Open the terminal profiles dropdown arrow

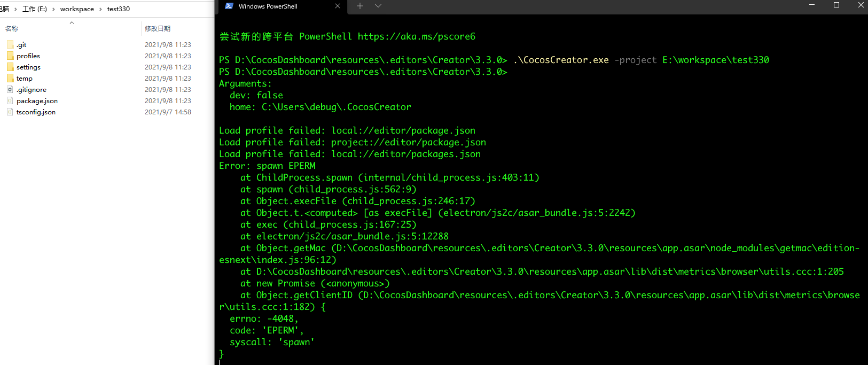click(378, 6)
